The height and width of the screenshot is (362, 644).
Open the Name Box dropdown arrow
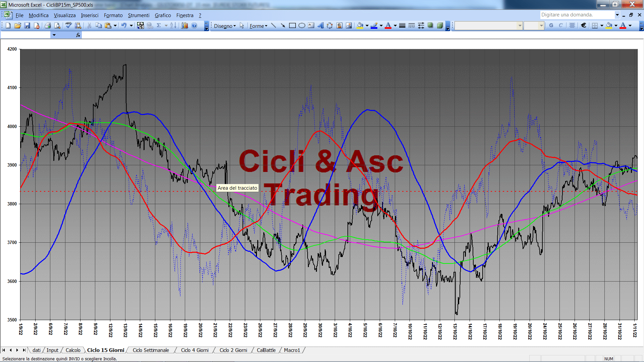pyautogui.click(x=54, y=35)
